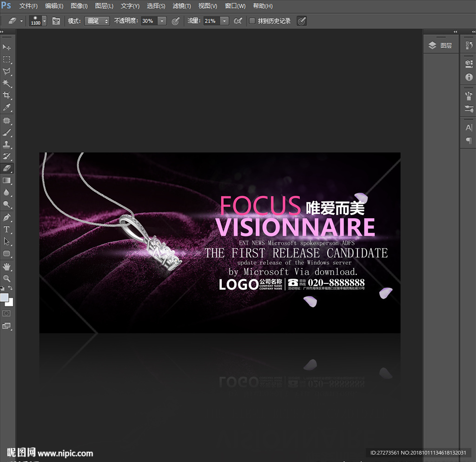Enable the erase to history checkbox
The height and width of the screenshot is (462, 476).
(x=252, y=21)
